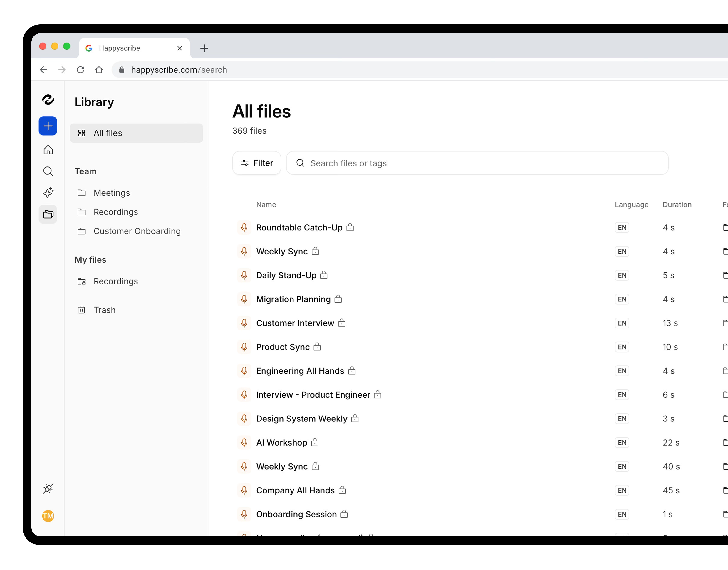Open a new browser tab with plus

(x=204, y=48)
